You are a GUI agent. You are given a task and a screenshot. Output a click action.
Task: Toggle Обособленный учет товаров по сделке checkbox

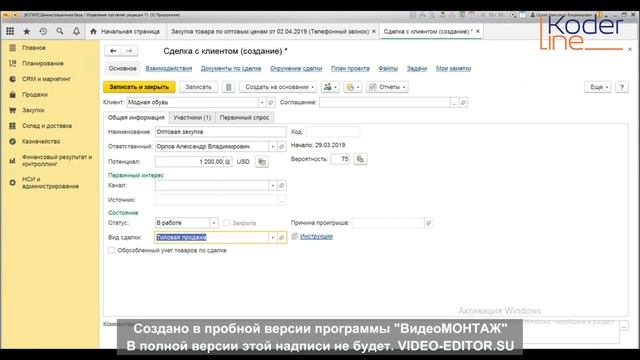[111, 250]
